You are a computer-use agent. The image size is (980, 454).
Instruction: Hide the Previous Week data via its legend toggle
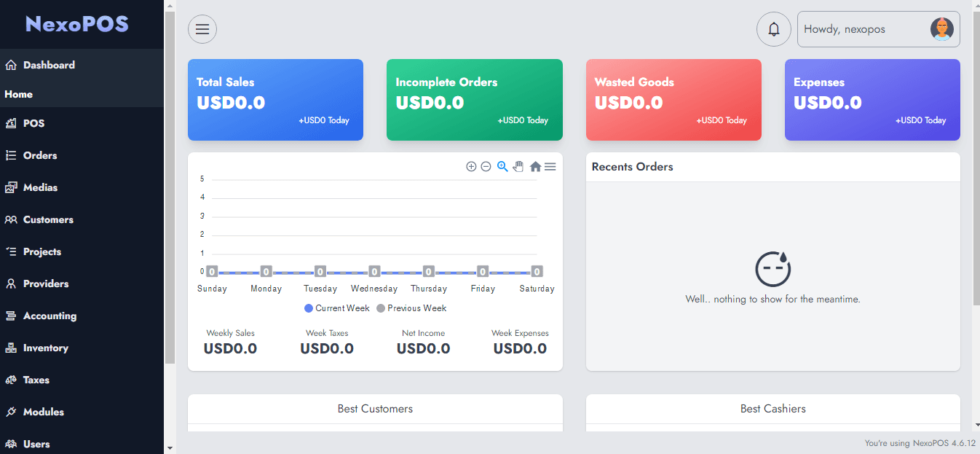pos(411,308)
